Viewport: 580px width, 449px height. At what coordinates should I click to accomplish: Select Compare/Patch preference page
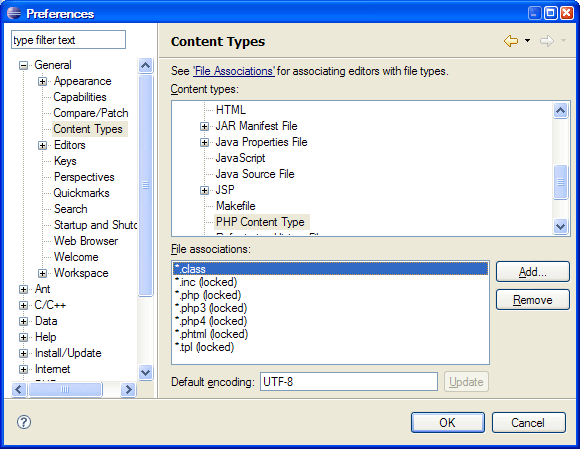[x=91, y=113]
